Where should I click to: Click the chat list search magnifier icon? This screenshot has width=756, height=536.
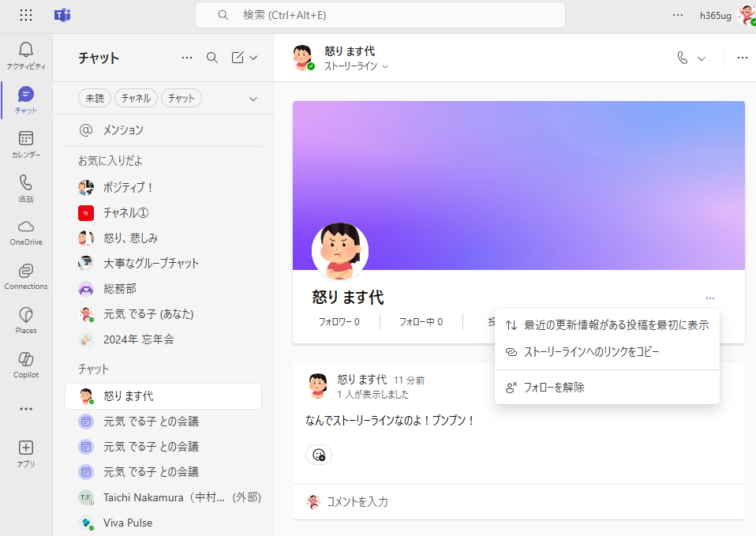pos(212,58)
